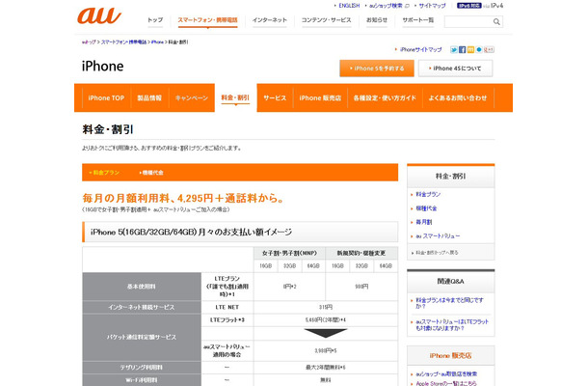The image size is (588, 386).
Task: Share via the orange mixi icon
Action: (x=470, y=49)
